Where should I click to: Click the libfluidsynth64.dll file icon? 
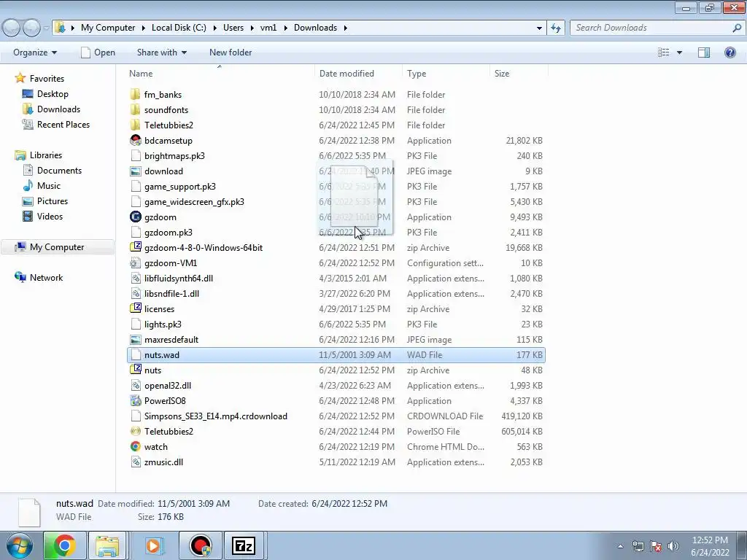[x=135, y=278]
